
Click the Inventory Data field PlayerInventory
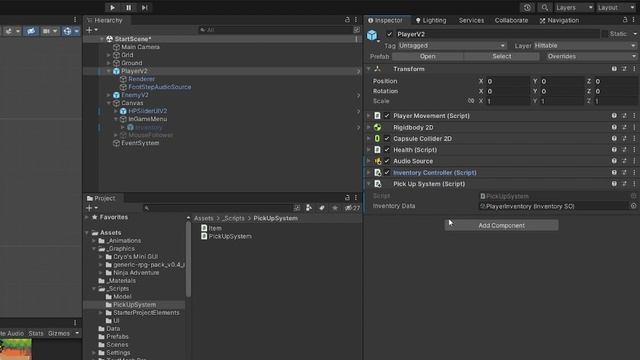554,206
